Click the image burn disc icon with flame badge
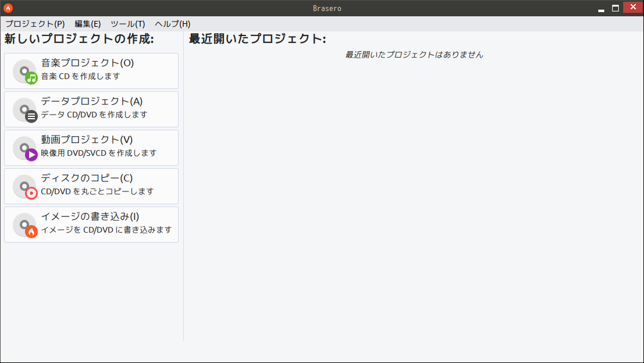The height and width of the screenshot is (363, 644). coord(25,225)
